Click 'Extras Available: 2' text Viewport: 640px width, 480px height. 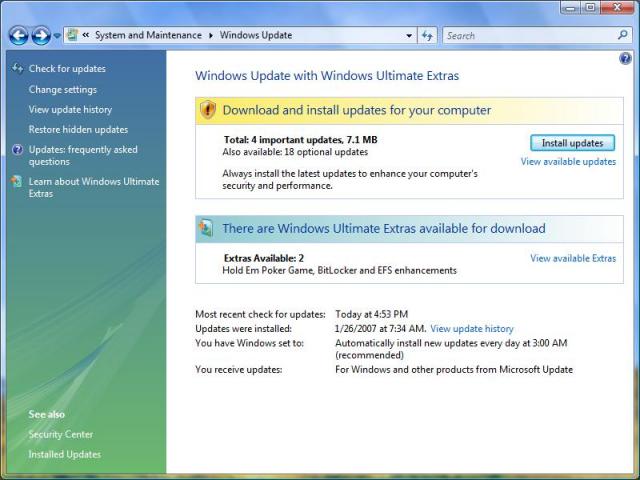[264, 258]
